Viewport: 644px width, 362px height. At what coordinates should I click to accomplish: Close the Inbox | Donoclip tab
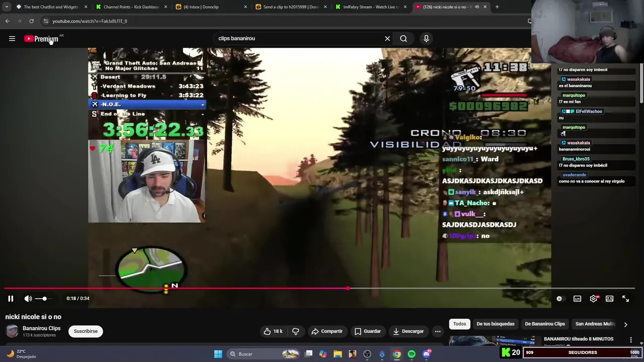246,7
